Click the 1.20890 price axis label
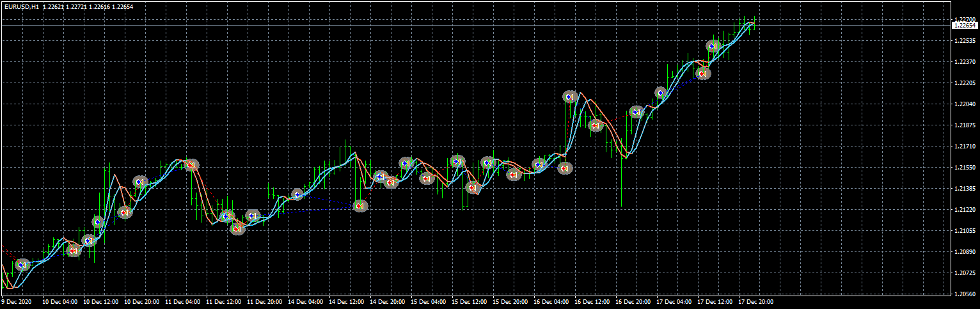 click(x=964, y=252)
